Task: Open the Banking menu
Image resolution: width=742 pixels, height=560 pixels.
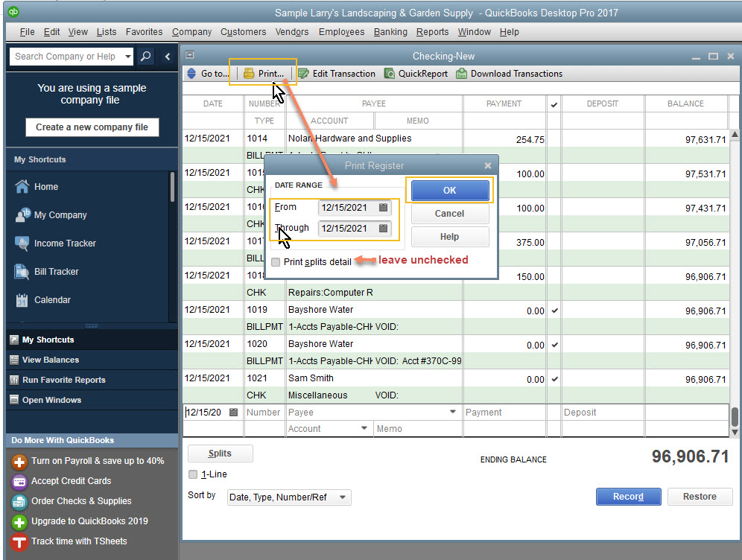Action: pyautogui.click(x=390, y=32)
